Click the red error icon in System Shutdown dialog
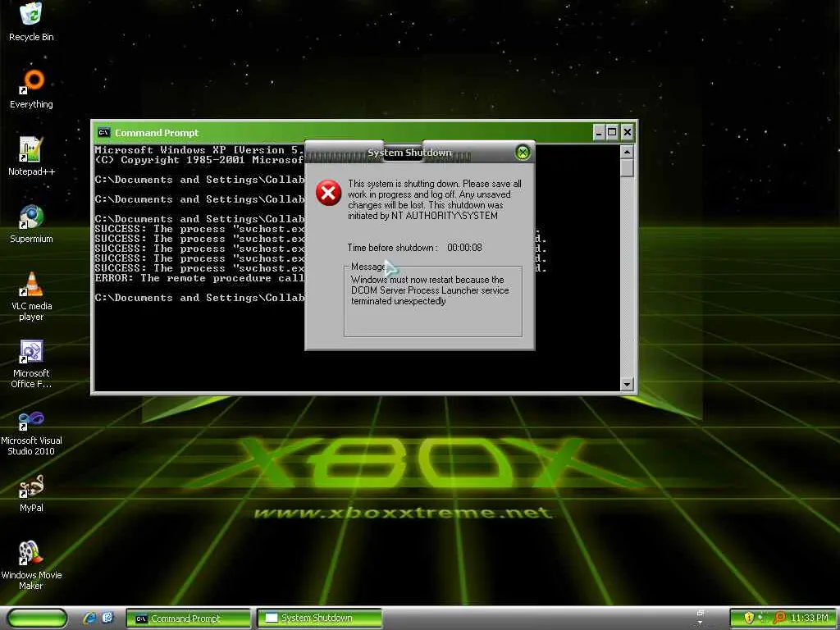840x630 pixels. [x=328, y=193]
